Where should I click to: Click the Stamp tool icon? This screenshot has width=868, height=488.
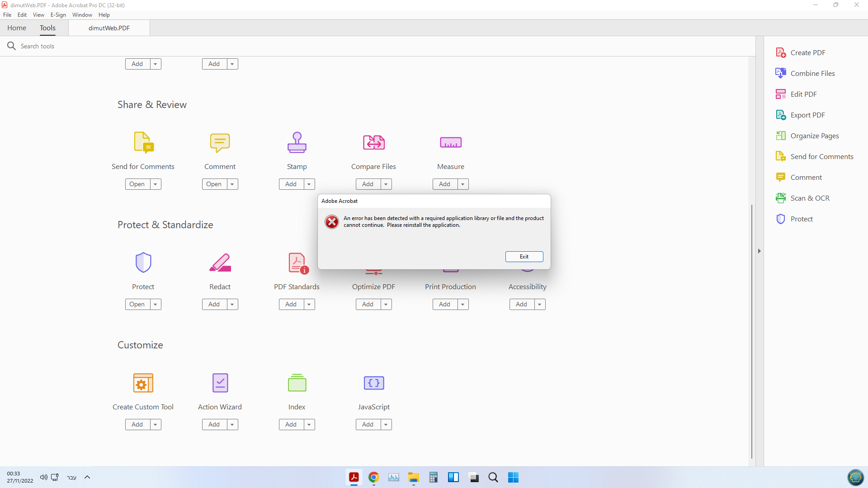(297, 142)
